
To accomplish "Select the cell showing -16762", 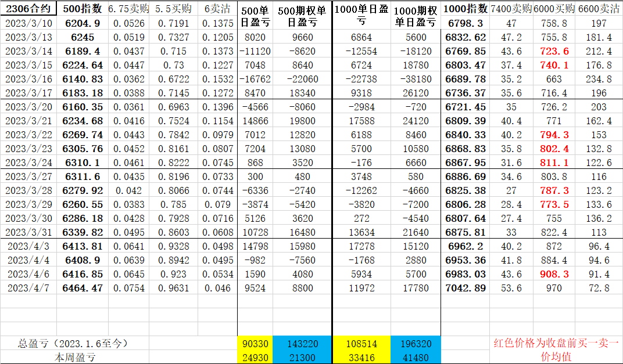I will (255, 79).
